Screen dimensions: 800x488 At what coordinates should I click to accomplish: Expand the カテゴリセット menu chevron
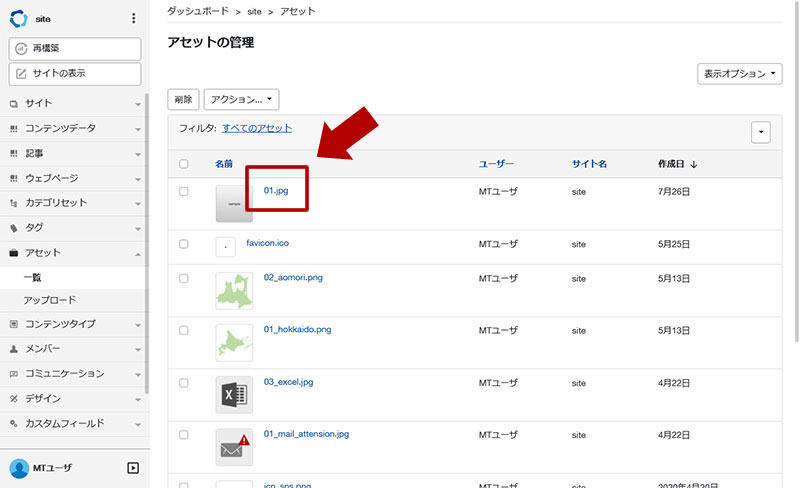(138, 204)
